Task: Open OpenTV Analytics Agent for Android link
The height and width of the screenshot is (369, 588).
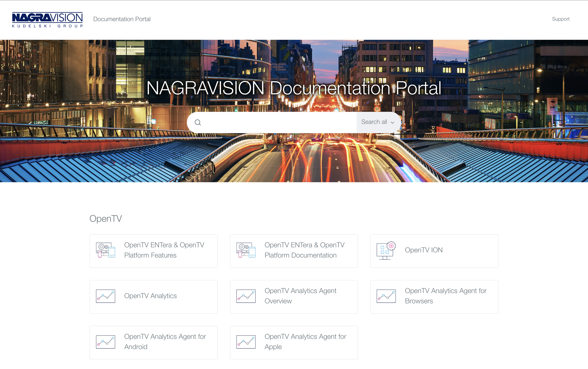Action: tap(165, 342)
